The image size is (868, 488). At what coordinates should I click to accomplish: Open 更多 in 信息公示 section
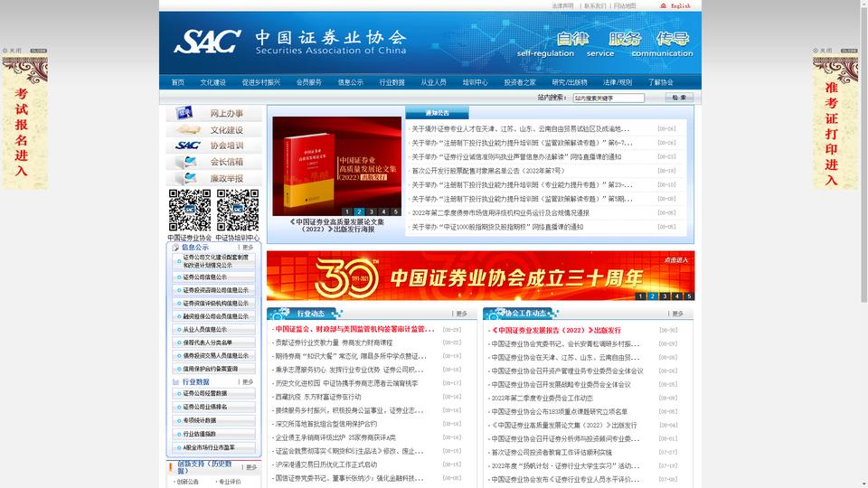click(x=248, y=248)
